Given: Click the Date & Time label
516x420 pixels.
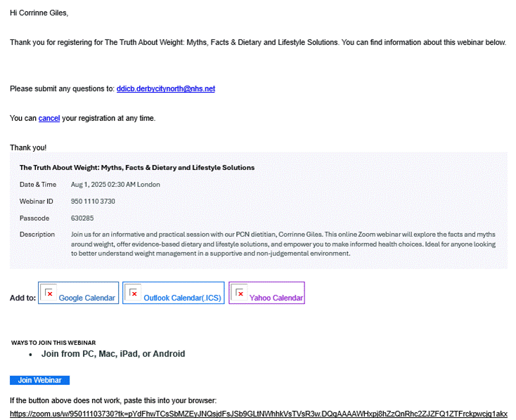Looking at the screenshot, I should 38,185.
